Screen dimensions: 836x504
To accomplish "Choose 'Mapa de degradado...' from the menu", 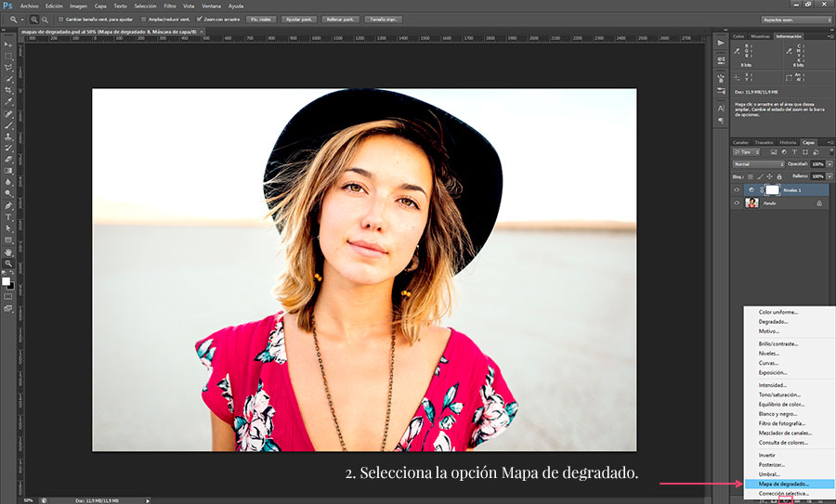I will tap(783, 484).
